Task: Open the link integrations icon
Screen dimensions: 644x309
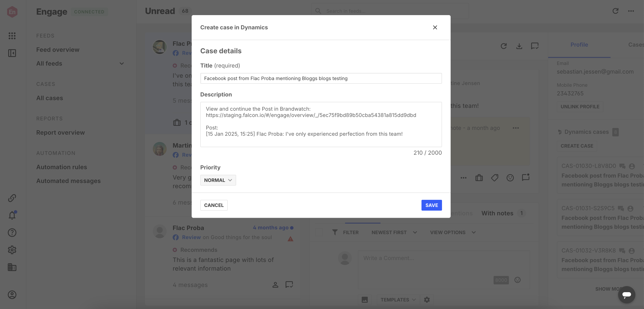Action: click(12, 198)
